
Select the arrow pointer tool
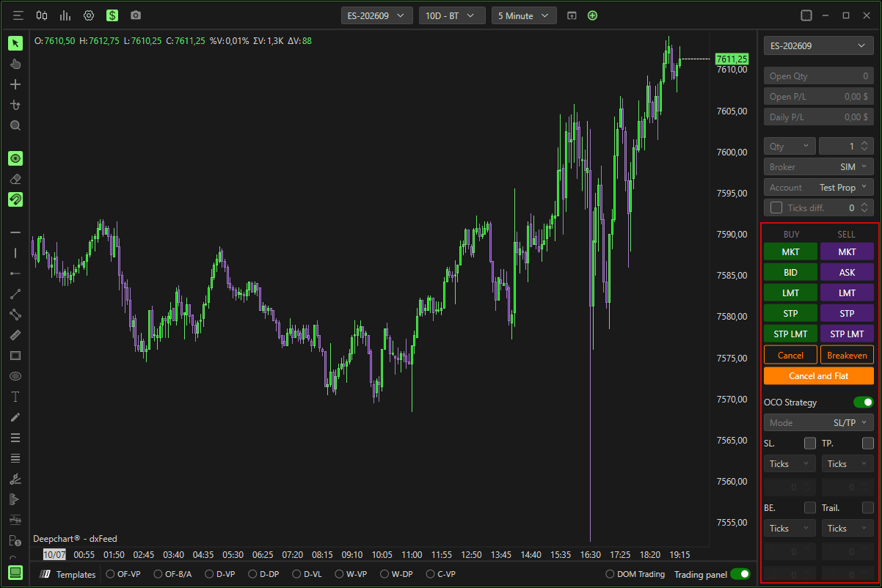point(15,43)
